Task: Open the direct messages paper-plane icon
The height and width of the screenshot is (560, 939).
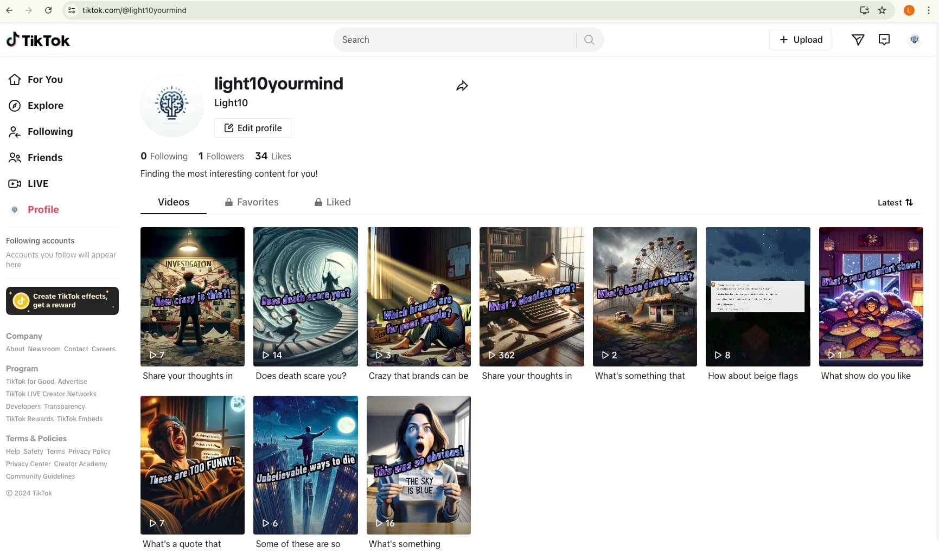Action: [x=858, y=40]
